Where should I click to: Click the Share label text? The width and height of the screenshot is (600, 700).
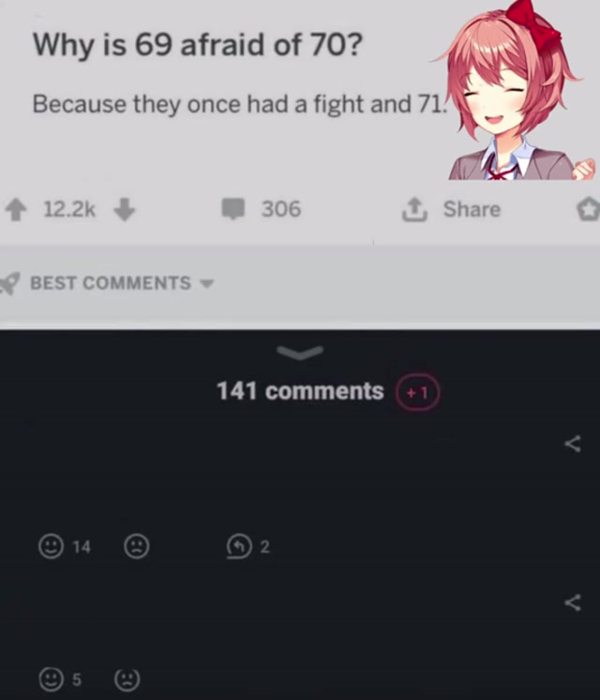pos(472,209)
